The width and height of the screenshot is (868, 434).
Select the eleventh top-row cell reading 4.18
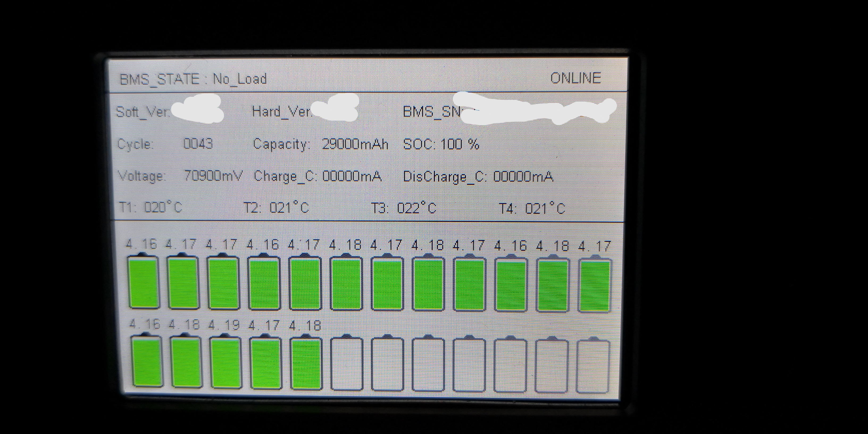tap(553, 285)
